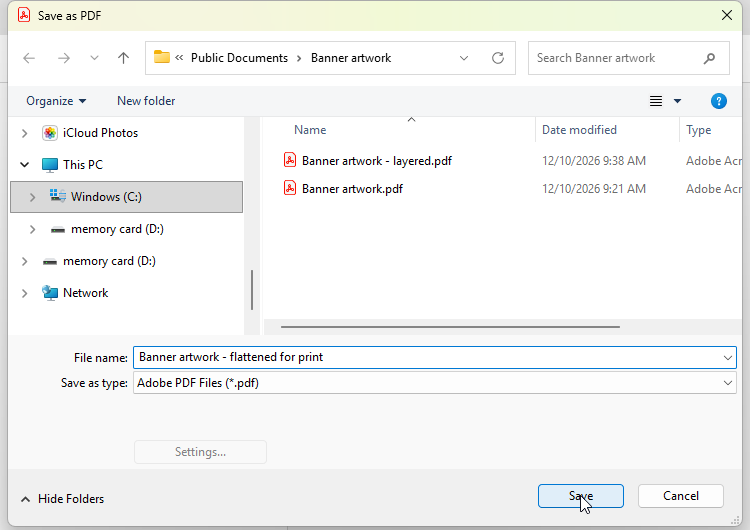Click the Back navigation arrow
This screenshot has height=530, width=750.
(x=29, y=58)
